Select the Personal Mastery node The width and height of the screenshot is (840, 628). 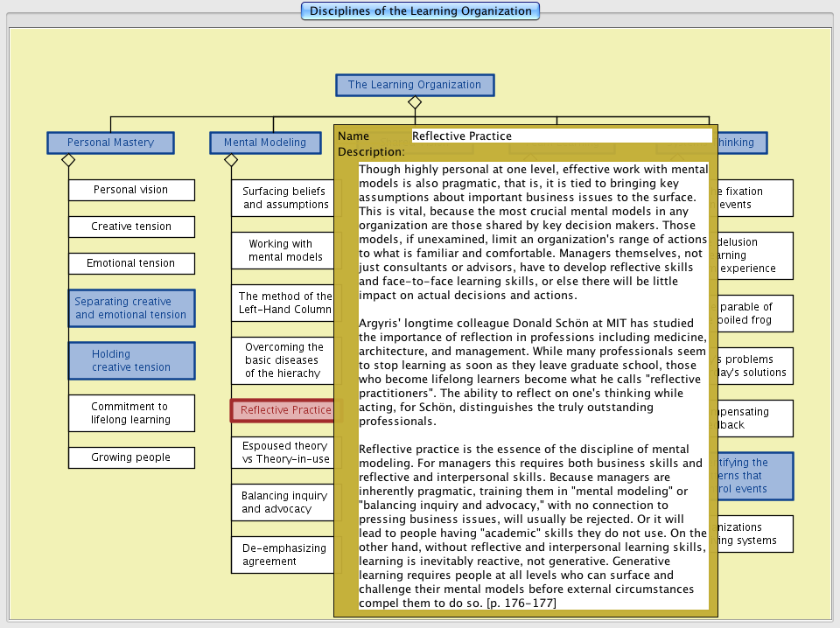pyautogui.click(x=110, y=143)
